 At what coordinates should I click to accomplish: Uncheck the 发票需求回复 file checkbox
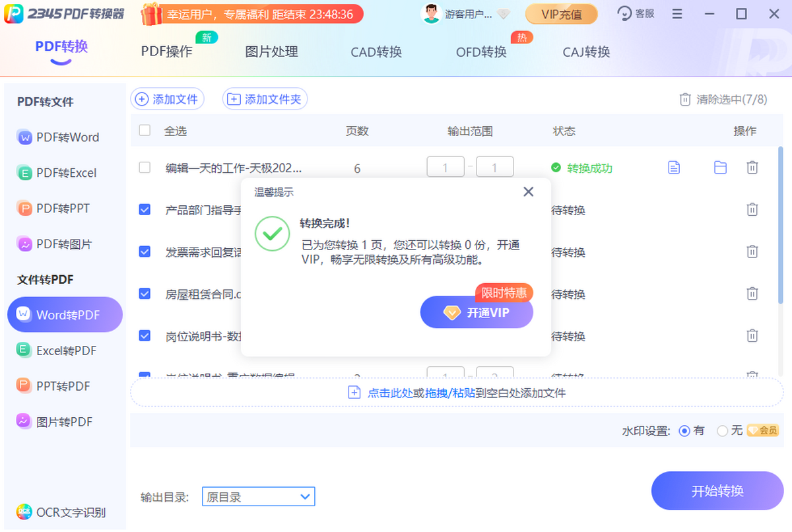[145, 251]
